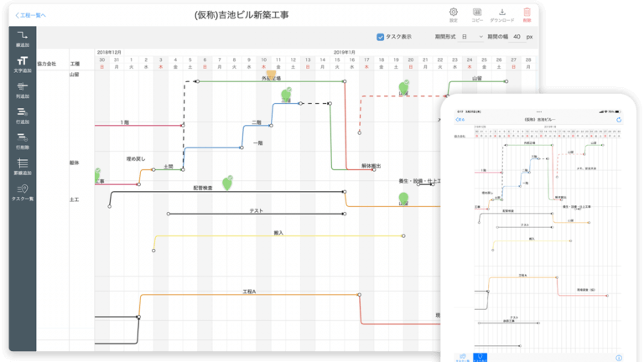The width and height of the screenshot is (644, 362).
Task: Select the highlighted blue tab at phone bottom
Action: tap(480, 356)
